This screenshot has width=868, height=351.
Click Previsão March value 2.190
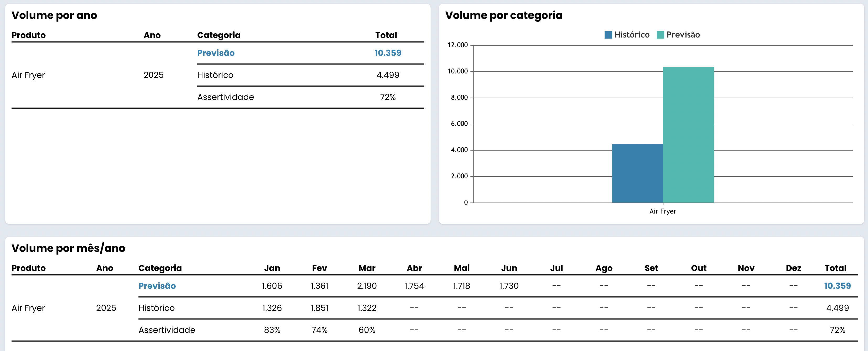point(367,286)
